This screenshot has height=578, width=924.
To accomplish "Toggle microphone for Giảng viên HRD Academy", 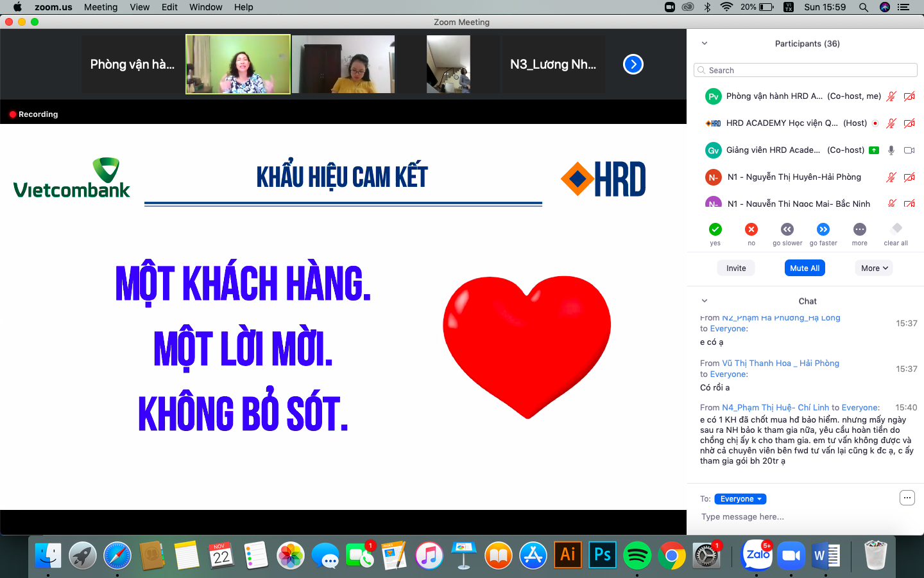I will click(x=891, y=150).
